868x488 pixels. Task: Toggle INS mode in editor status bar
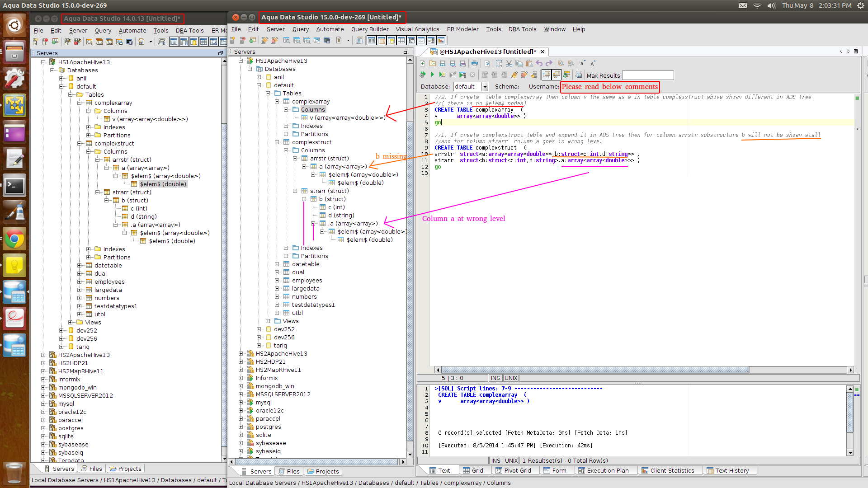point(495,378)
